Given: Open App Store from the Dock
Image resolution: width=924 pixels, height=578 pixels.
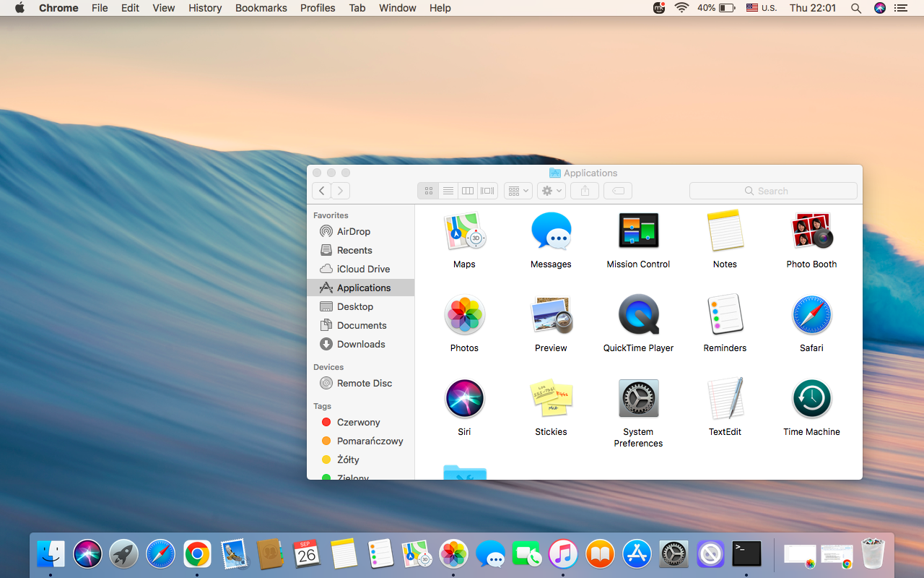Looking at the screenshot, I should pyautogui.click(x=637, y=554).
